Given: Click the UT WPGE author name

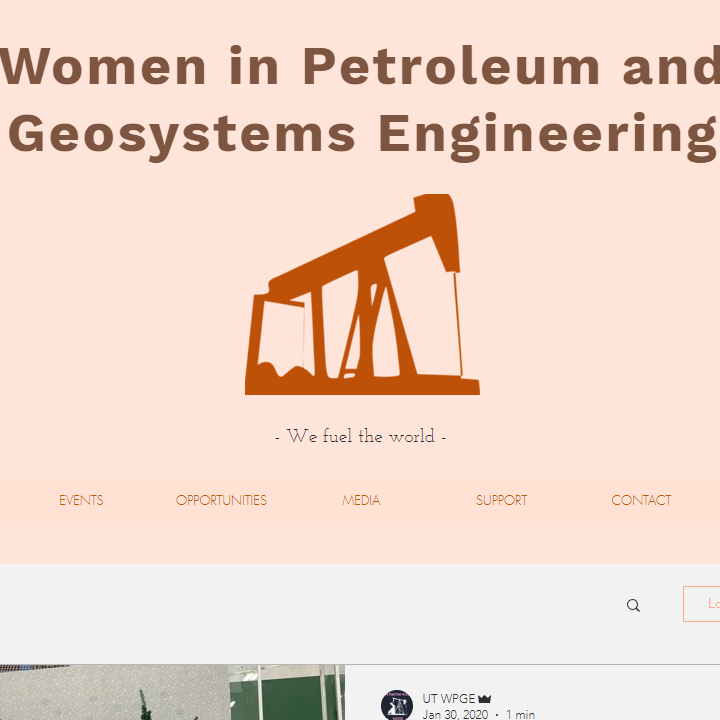Looking at the screenshot, I should 449,699.
